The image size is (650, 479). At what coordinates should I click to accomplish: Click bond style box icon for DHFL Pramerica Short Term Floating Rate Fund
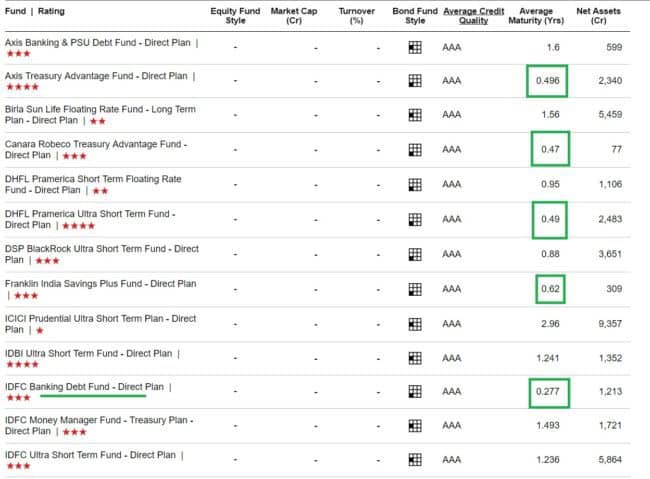point(415,185)
